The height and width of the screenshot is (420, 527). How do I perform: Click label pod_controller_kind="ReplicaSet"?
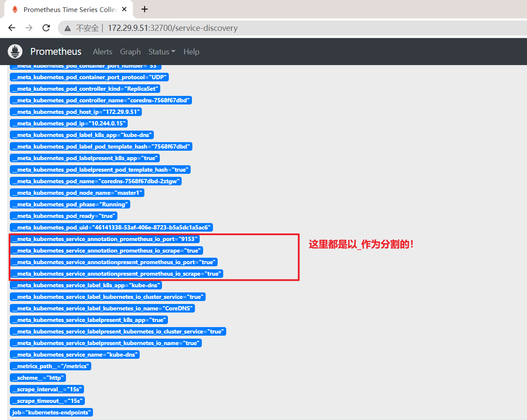tap(85, 89)
